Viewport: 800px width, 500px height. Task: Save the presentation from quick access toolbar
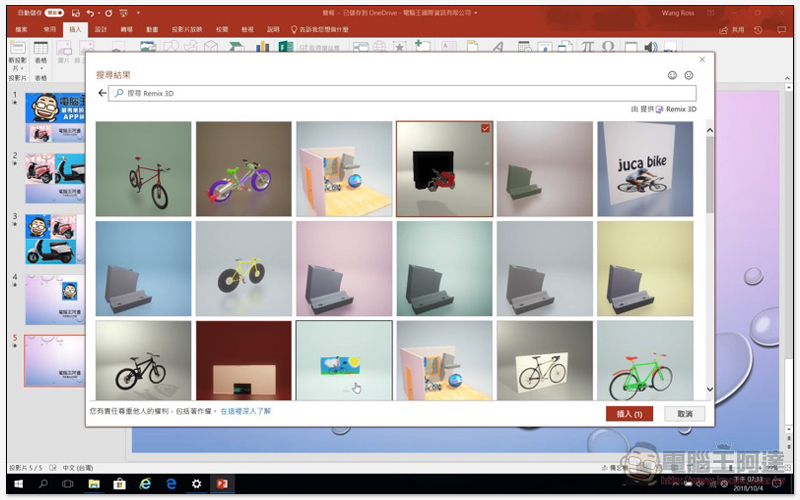point(76,13)
